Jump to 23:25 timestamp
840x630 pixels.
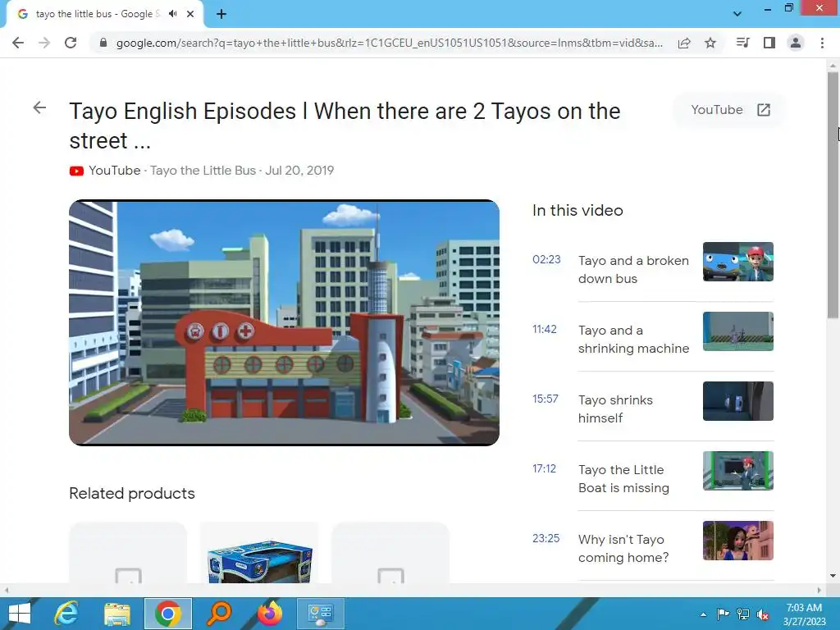tap(546, 538)
